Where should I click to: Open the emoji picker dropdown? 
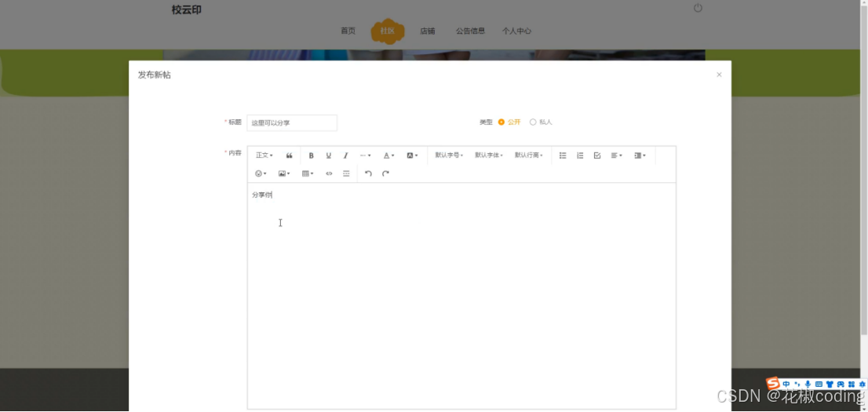click(x=261, y=173)
